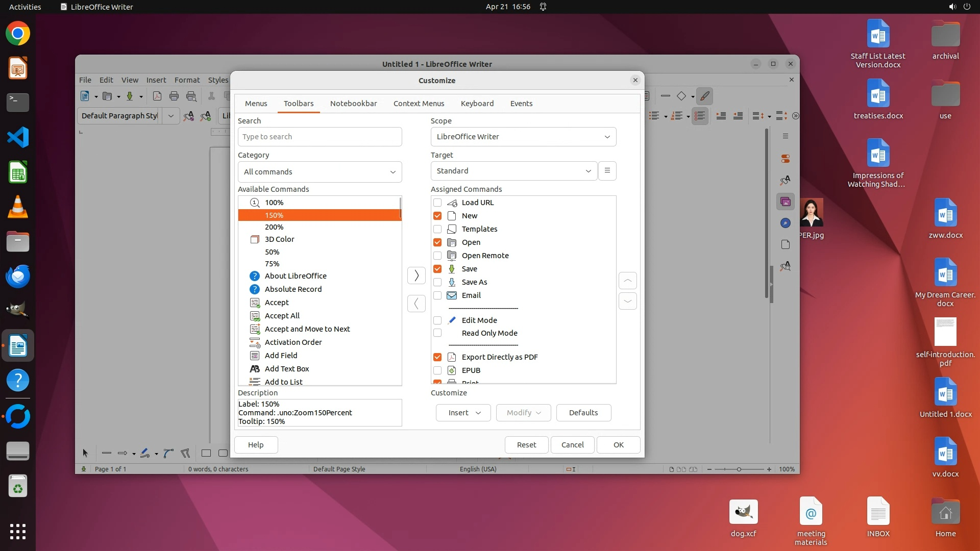Click the Export as PDF toolbar icon
The height and width of the screenshot is (551, 980).
coord(157,96)
